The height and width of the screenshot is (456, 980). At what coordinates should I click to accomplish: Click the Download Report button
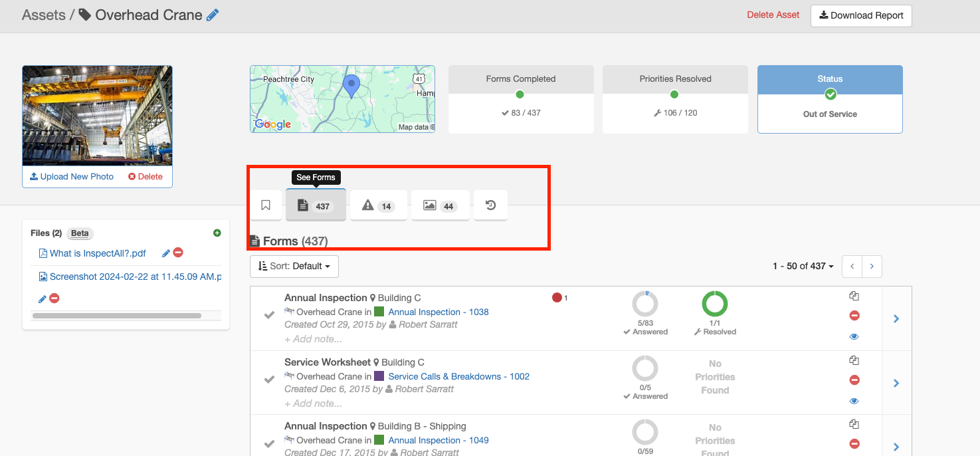861,15
